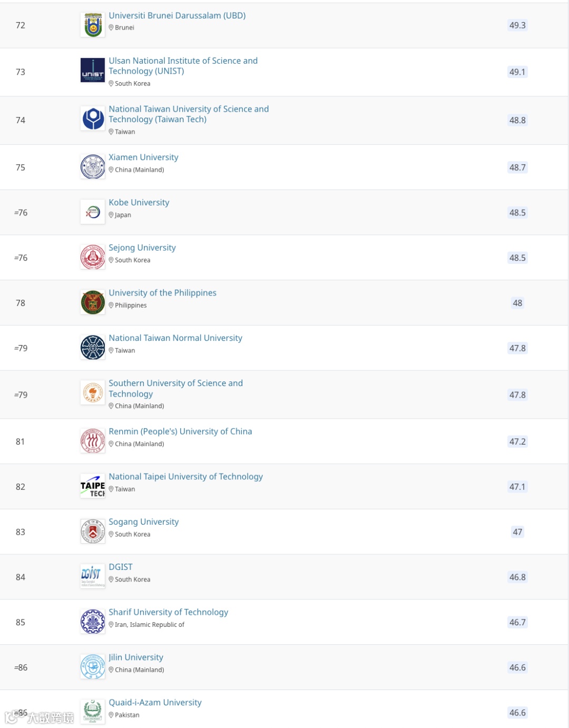This screenshot has width=569, height=728.
Task: Click the DGIST logo icon
Action: 93,576
